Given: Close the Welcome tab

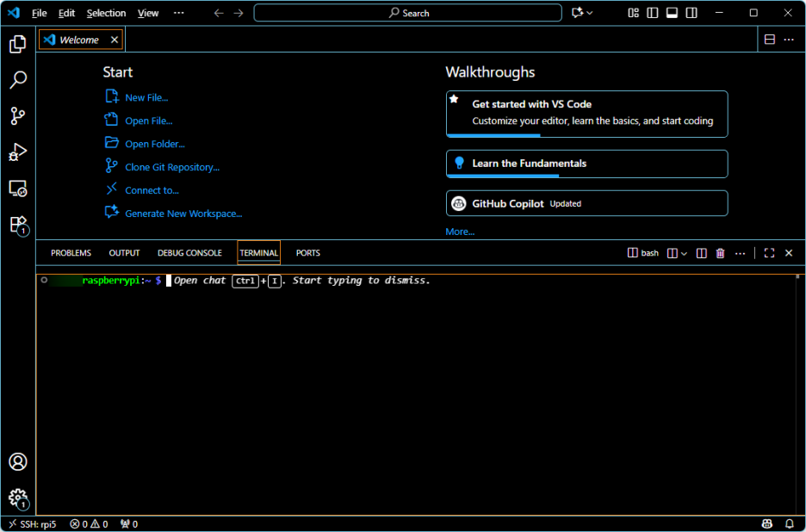Looking at the screenshot, I should 115,40.
